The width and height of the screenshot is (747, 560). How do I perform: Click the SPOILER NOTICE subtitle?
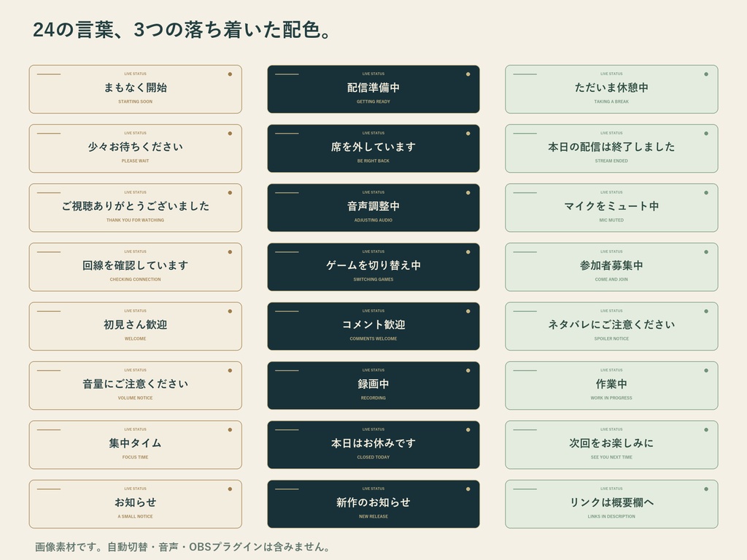point(612,338)
